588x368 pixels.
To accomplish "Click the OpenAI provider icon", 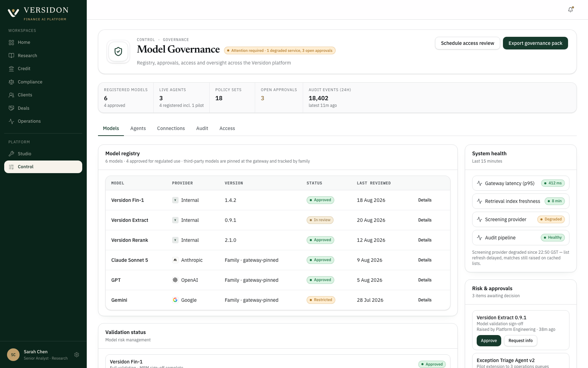I will 175,280.
